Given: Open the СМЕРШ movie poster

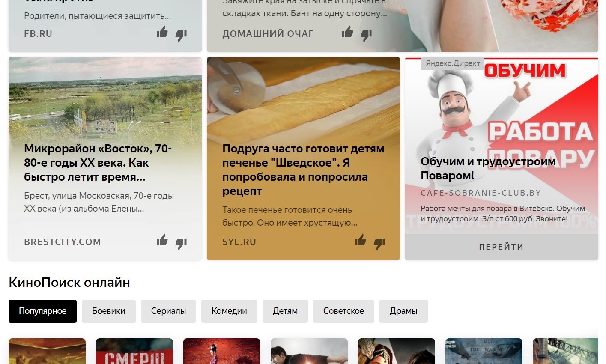Looking at the screenshot, I should coord(134,351).
